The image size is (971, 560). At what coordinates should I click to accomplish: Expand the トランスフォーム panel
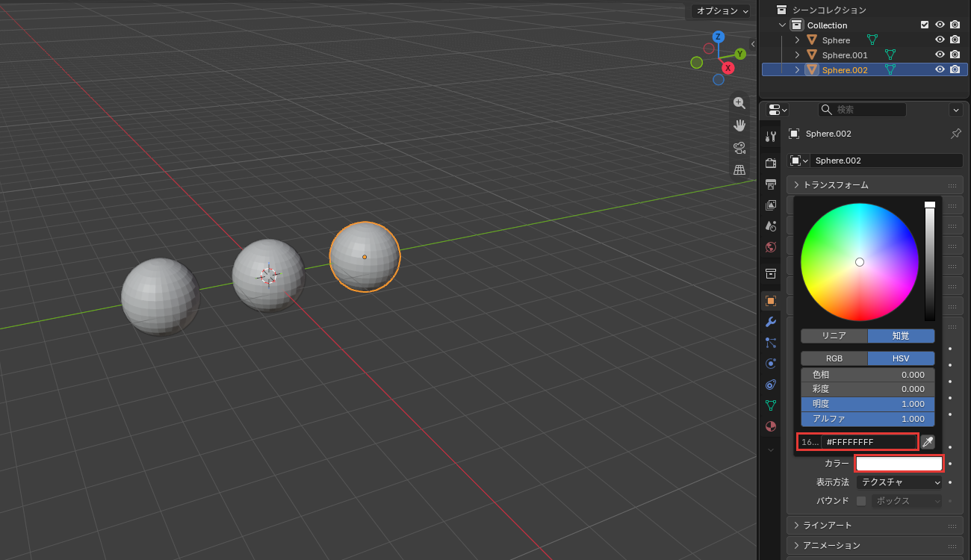875,184
